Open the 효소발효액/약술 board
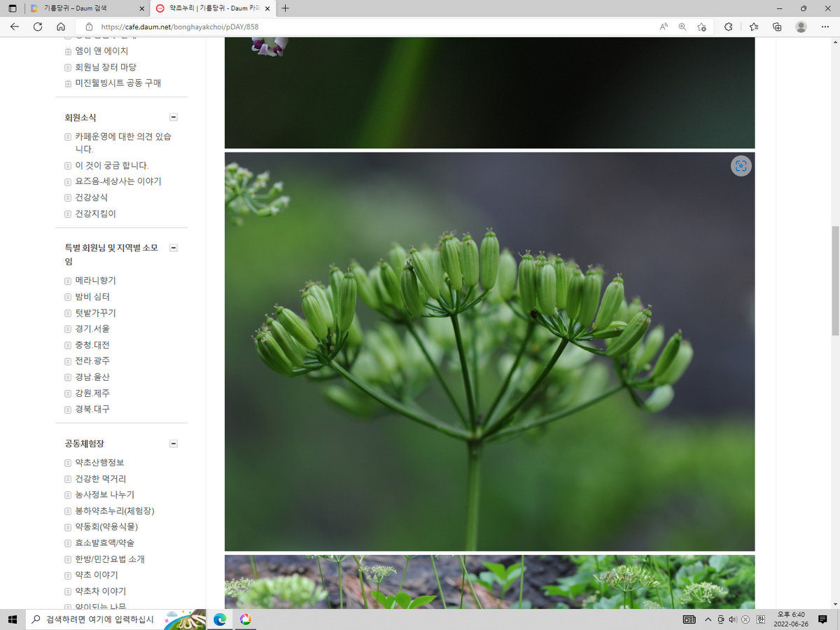 pyautogui.click(x=105, y=543)
